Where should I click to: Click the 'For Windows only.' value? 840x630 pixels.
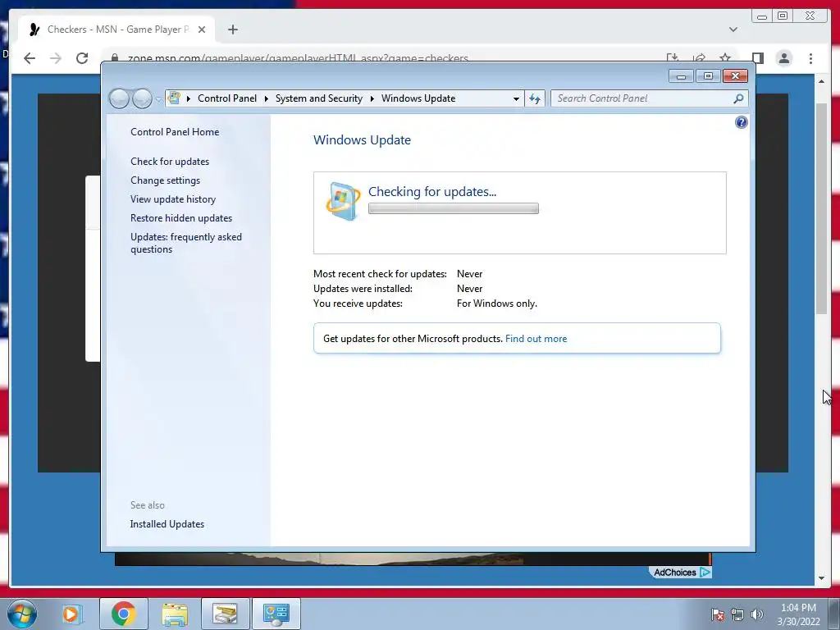tap(496, 304)
